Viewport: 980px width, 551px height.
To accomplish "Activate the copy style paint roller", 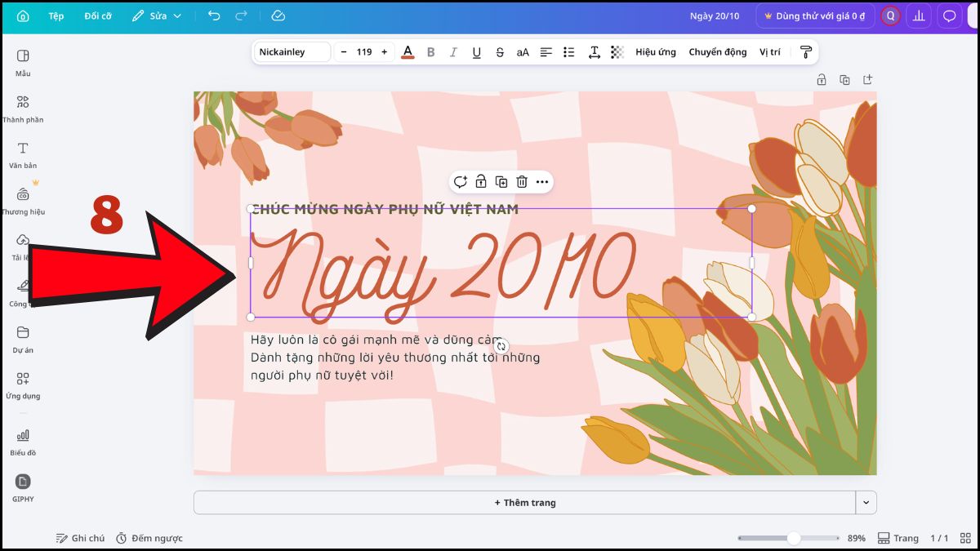I will [806, 52].
